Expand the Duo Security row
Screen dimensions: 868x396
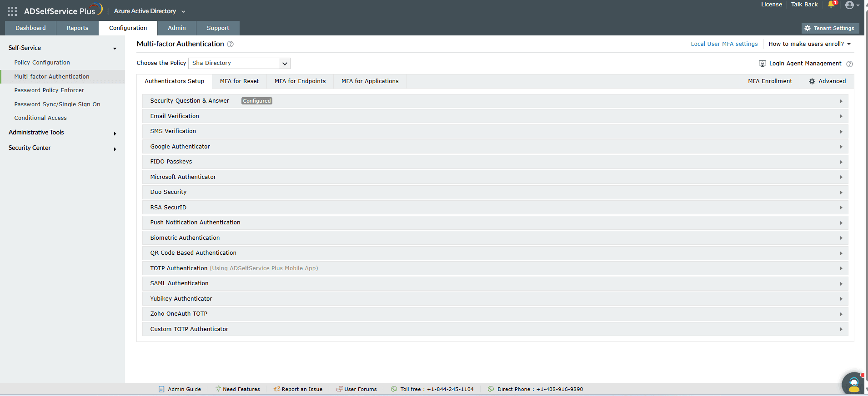[x=495, y=192]
